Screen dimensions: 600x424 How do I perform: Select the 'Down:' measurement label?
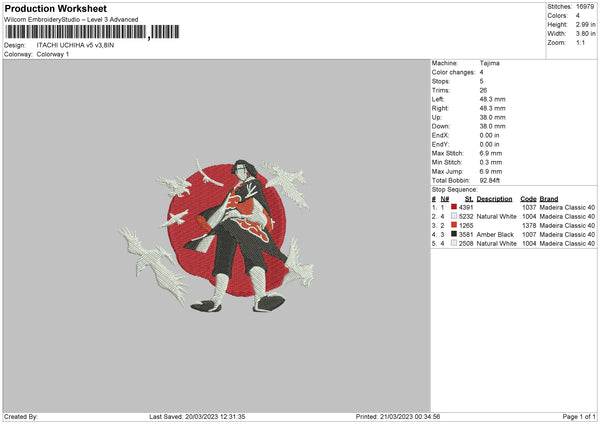tap(441, 126)
